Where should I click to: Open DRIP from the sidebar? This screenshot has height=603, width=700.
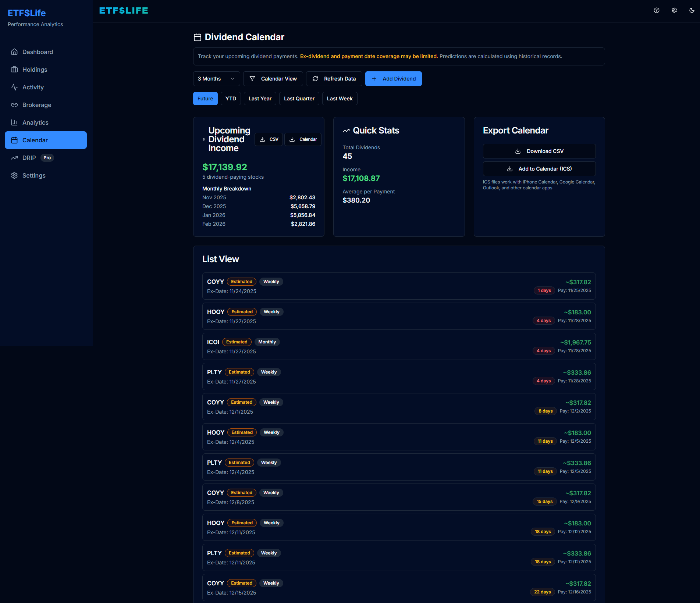pos(46,158)
